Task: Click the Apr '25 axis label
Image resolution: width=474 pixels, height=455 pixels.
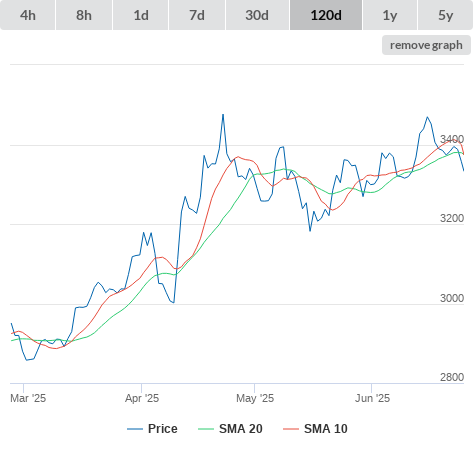Action: [x=142, y=398]
